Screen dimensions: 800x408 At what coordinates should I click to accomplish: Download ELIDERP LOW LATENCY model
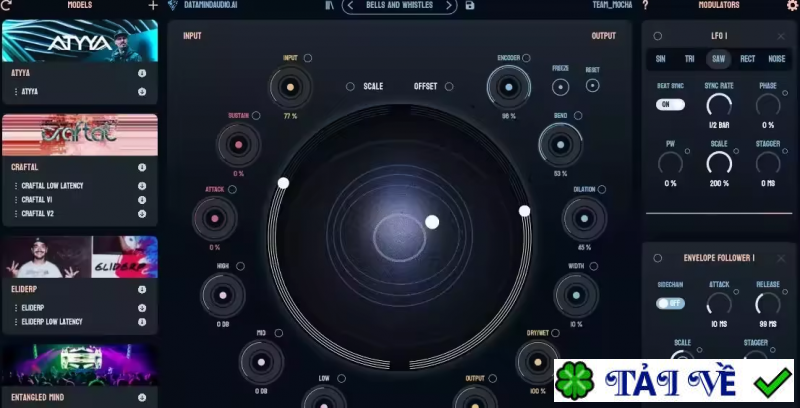tap(142, 322)
